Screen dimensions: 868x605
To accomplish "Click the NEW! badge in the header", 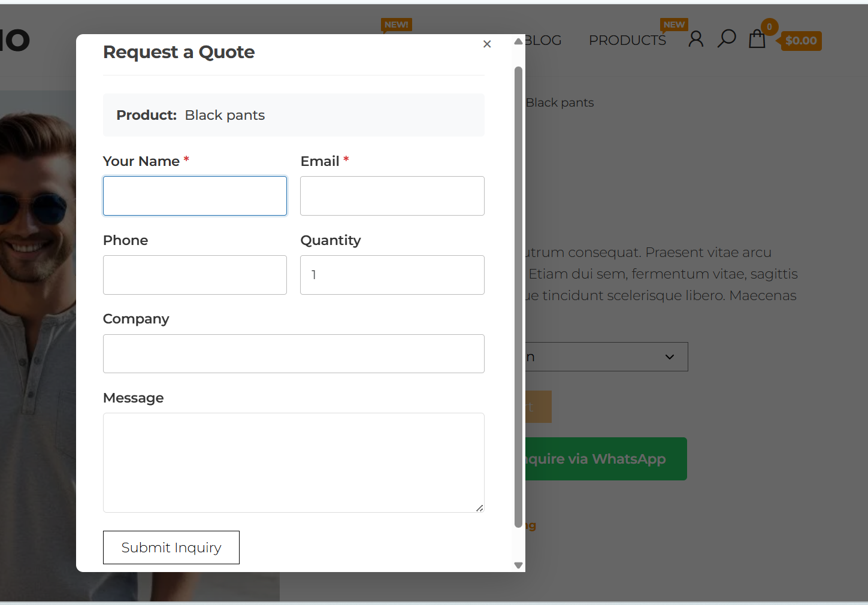I will pos(396,25).
